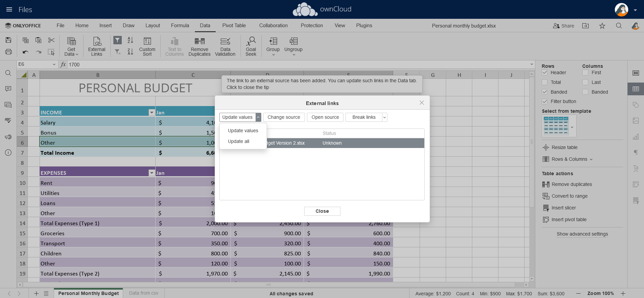Mark document as favorite with star icon

pyautogui.click(x=602, y=26)
